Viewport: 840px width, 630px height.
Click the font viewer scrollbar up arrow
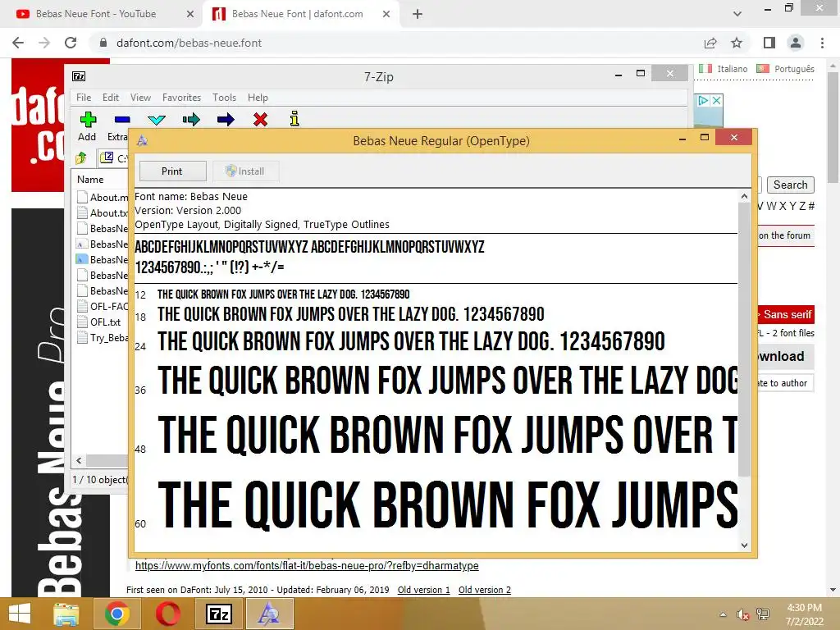coord(744,197)
